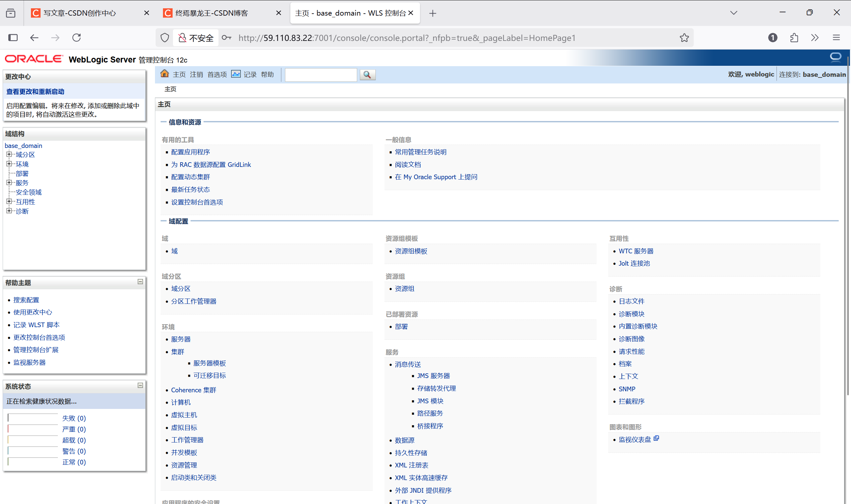Close the 写文章-CSDN创作中心 tab

146,13
